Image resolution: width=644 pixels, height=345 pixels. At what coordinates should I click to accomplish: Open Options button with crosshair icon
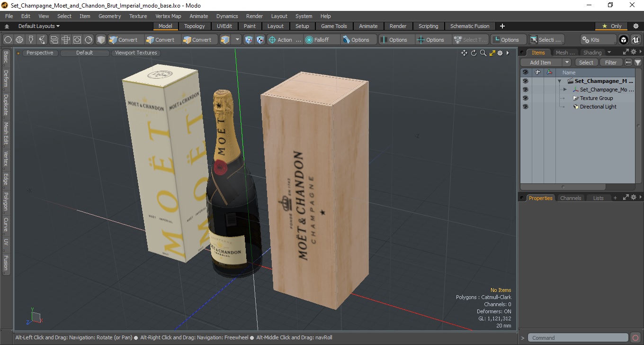(434, 40)
